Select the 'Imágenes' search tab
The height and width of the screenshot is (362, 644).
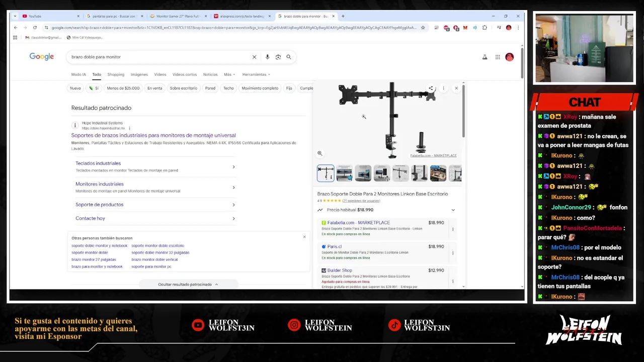pyautogui.click(x=139, y=74)
